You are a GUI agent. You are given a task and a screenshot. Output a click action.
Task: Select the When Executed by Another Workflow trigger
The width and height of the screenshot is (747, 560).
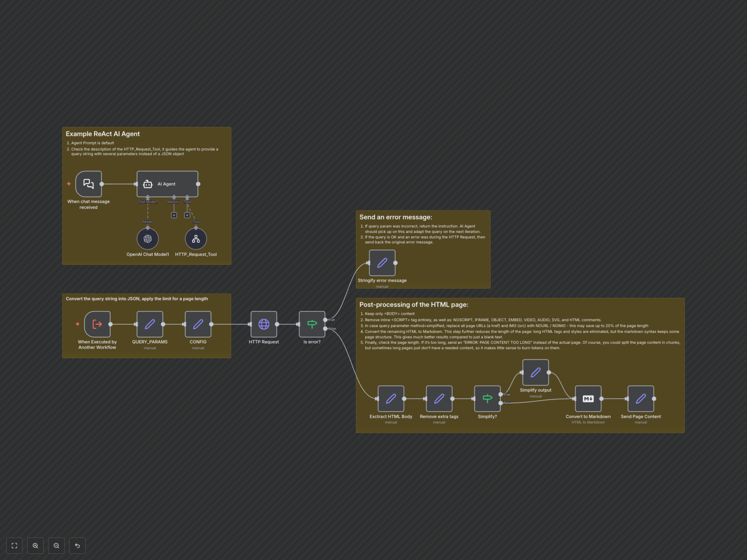click(97, 324)
